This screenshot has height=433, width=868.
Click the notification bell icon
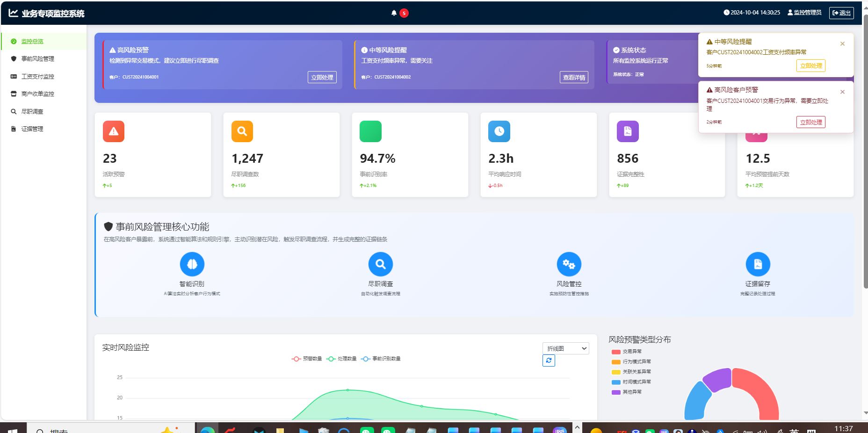tap(394, 13)
